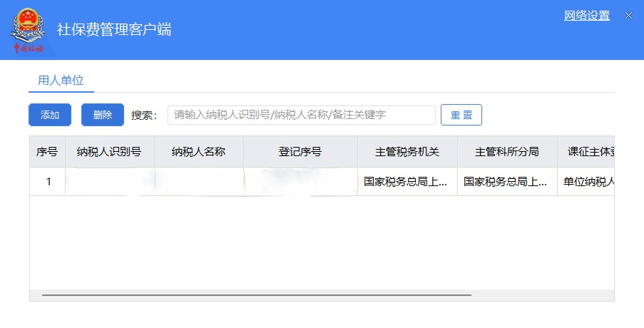This screenshot has width=644, height=328.
Task: Click the 搜索 label
Action: [144, 116]
